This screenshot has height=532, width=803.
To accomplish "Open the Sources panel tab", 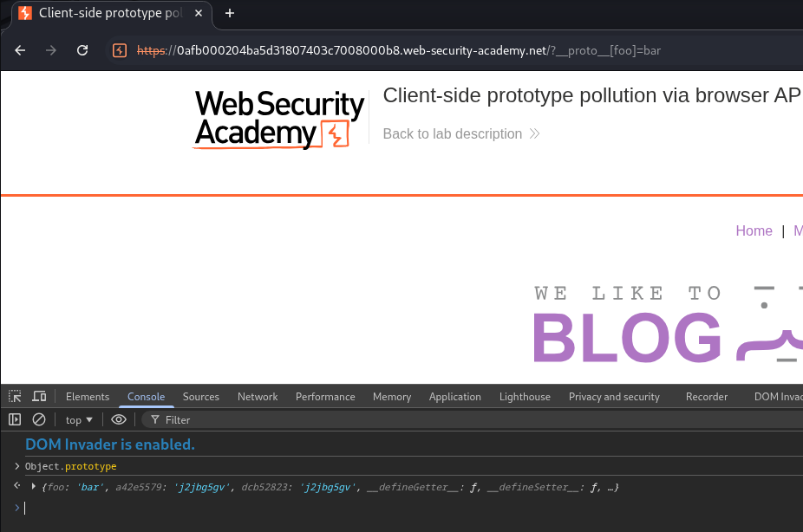I will point(201,397).
